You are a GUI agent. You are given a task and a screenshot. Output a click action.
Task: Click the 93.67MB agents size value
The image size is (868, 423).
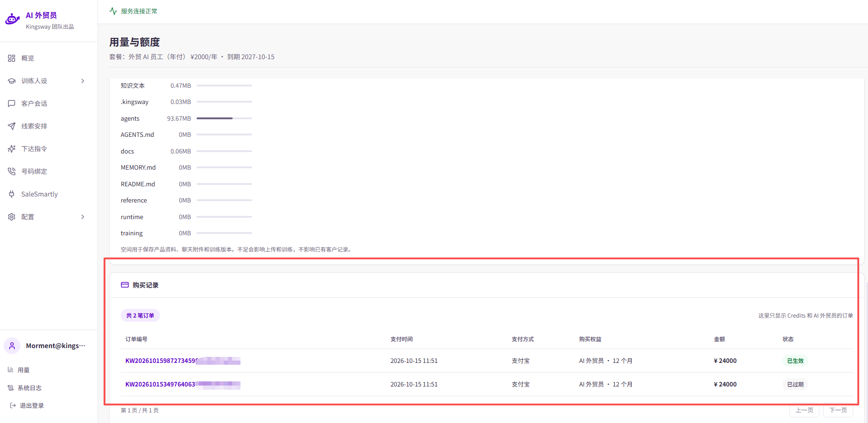[179, 118]
